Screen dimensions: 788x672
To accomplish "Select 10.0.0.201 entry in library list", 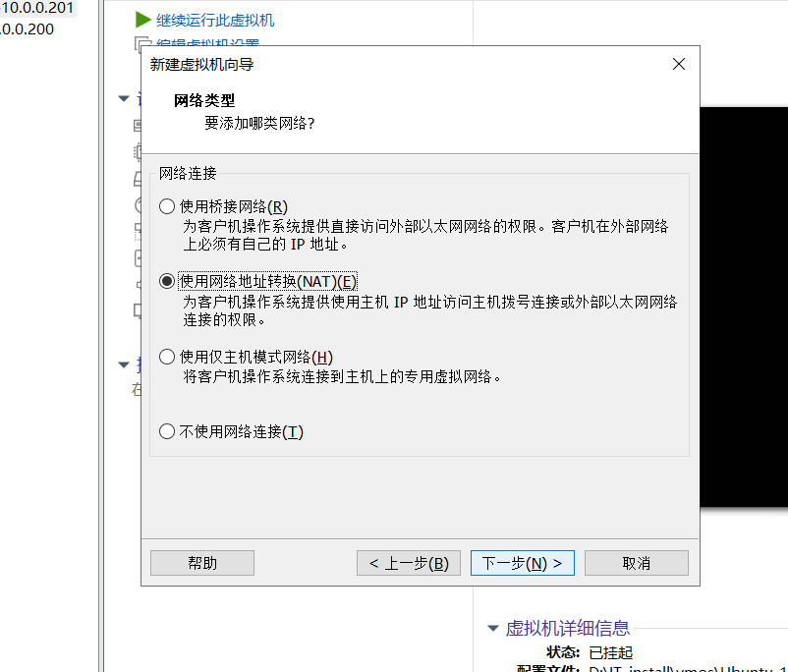I will click(x=37, y=8).
